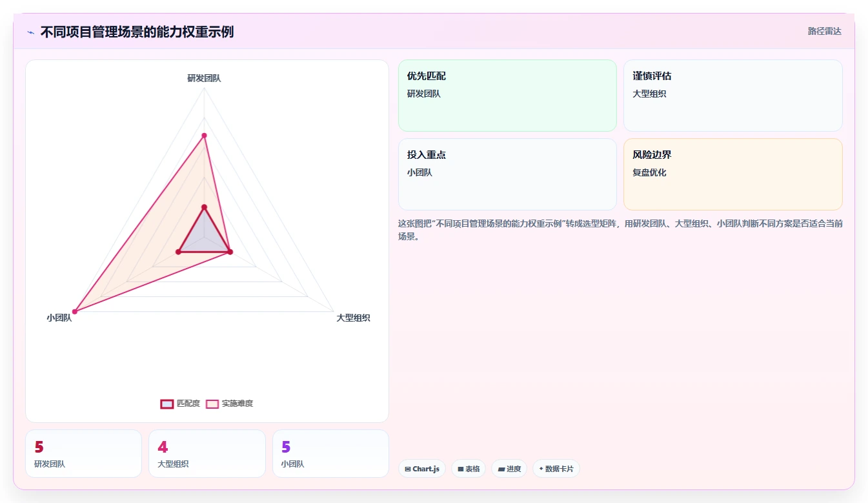Click 小团队 text in 投入重点 card
868x503 pixels.
pos(419,172)
